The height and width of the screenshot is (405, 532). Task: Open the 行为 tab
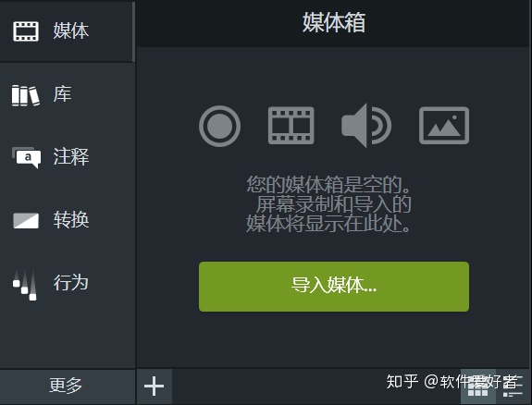[x=71, y=282]
